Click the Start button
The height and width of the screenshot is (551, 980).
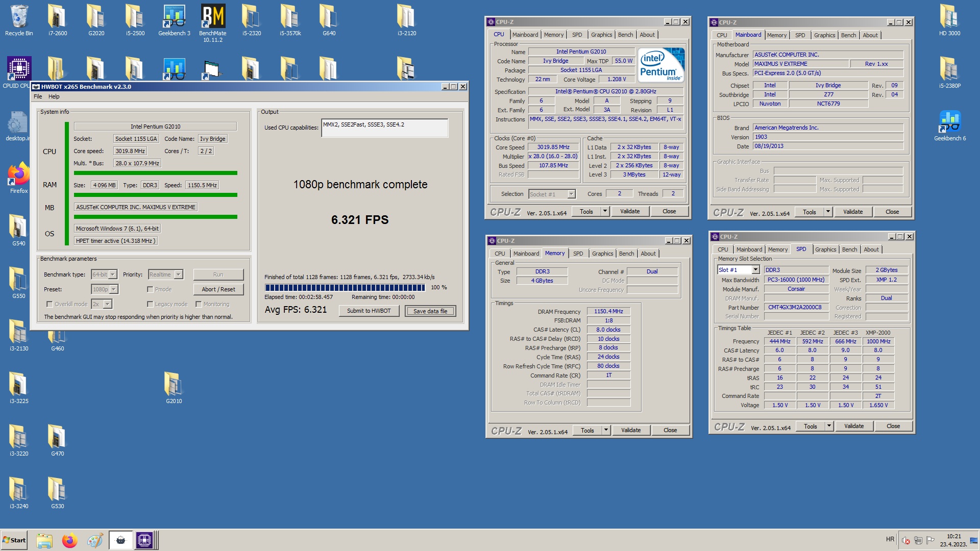(x=14, y=540)
